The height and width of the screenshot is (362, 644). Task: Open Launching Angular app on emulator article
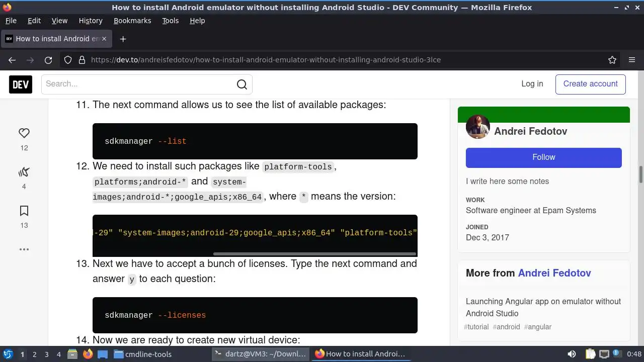(x=543, y=307)
